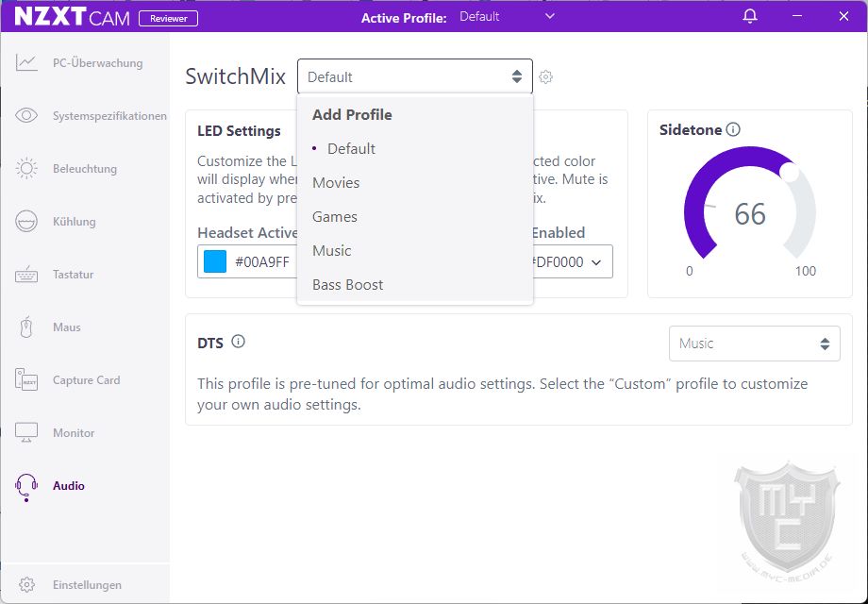Image resolution: width=868 pixels, height=604 pixels.
Task: Navigate to Tastatur section
Action: tap(73, 275)
